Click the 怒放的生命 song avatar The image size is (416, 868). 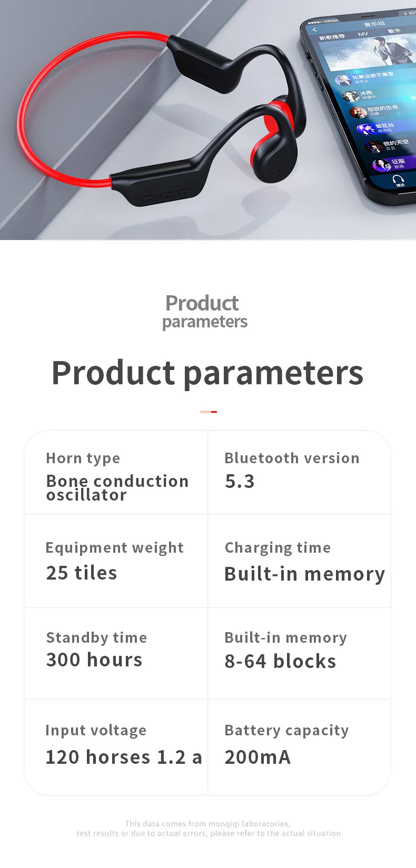(x=359, y=113)
